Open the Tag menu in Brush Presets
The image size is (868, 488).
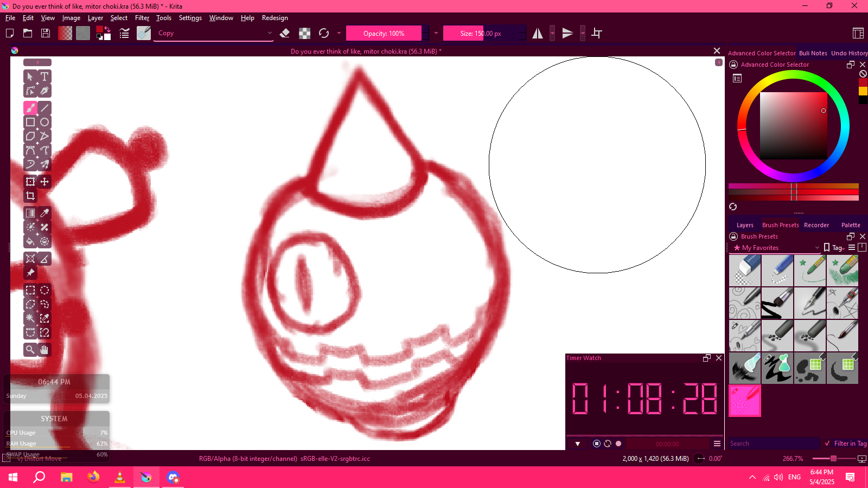click(x=838, y=248)
